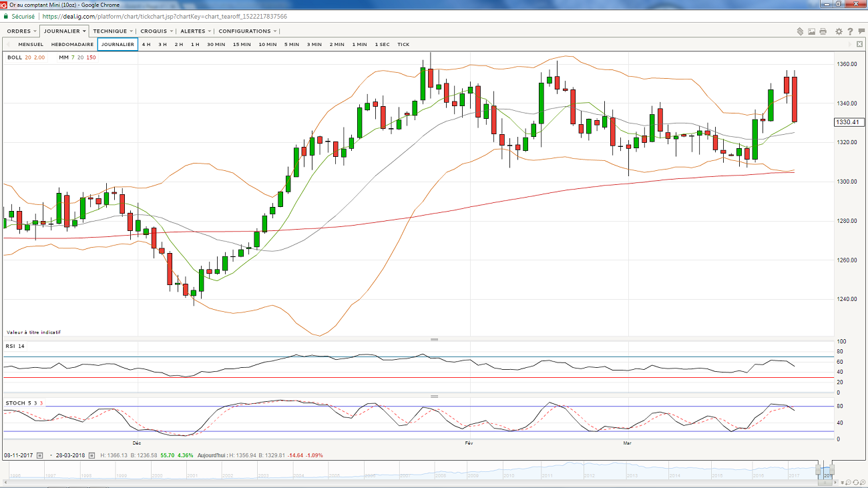Switch to the 15 MIN timeframe
The image size is (868, 488).
242,45
